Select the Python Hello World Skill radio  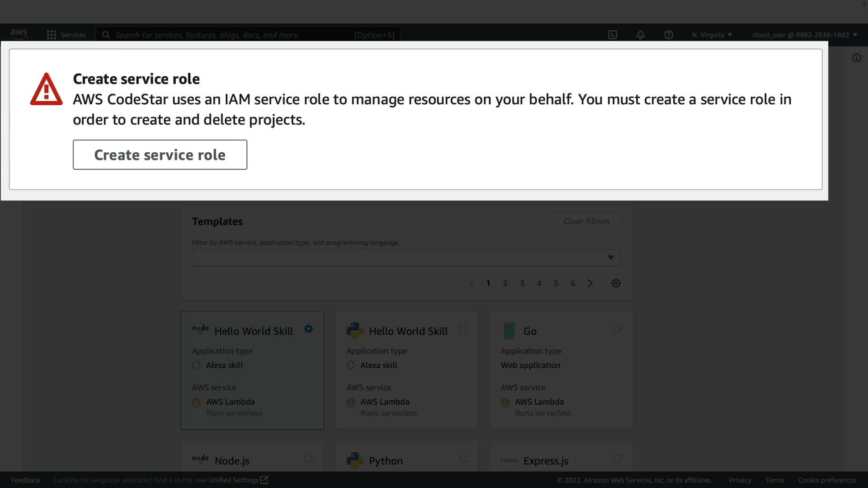[x=463, y=329]
